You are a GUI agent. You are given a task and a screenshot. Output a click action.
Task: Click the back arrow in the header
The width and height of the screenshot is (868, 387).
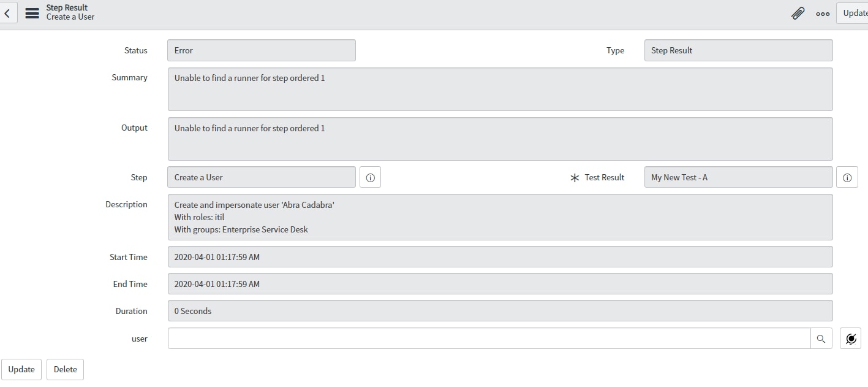pyautogui.click(x=7, y=12)
